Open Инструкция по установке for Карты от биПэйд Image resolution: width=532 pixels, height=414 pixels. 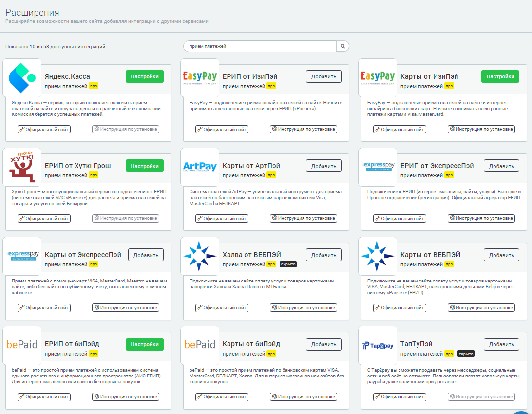304,396
